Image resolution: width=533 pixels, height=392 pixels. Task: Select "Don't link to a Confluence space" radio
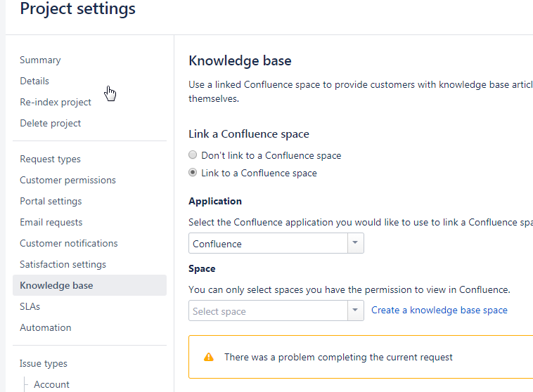pyautogui.click(x=193, y=155)
